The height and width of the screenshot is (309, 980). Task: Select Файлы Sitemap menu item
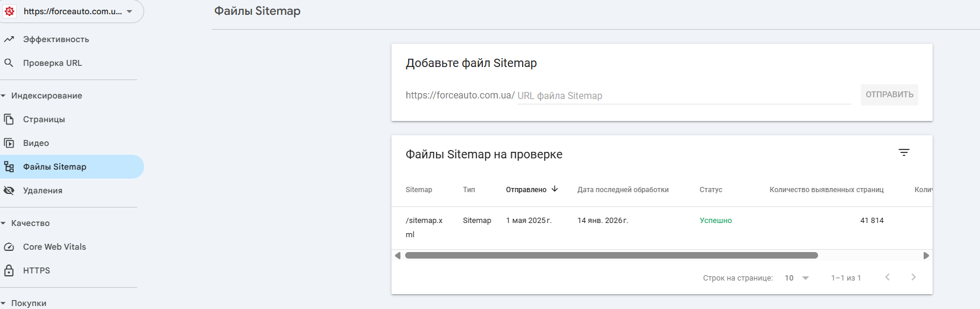point(55,167)
